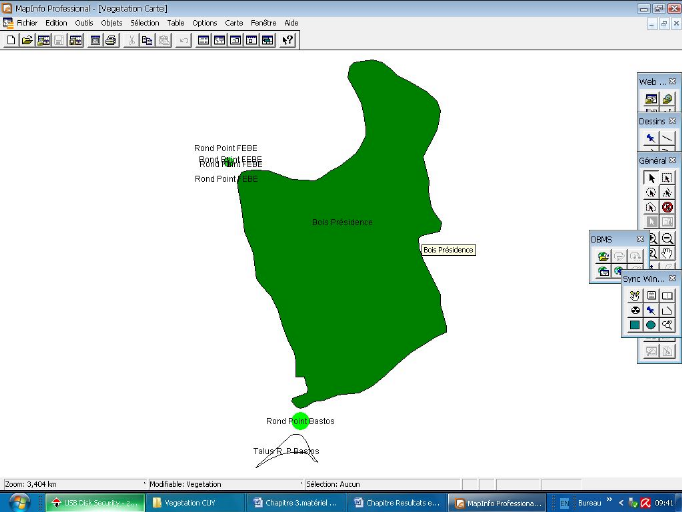Click the Help question-mark pointer icon
682x512 pixels.
(288, 40)
